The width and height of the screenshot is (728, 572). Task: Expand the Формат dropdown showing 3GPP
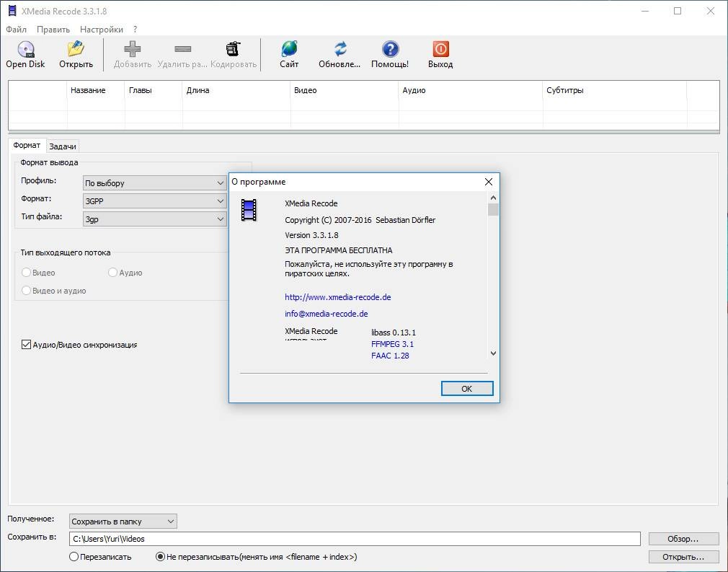coord(154,201)
